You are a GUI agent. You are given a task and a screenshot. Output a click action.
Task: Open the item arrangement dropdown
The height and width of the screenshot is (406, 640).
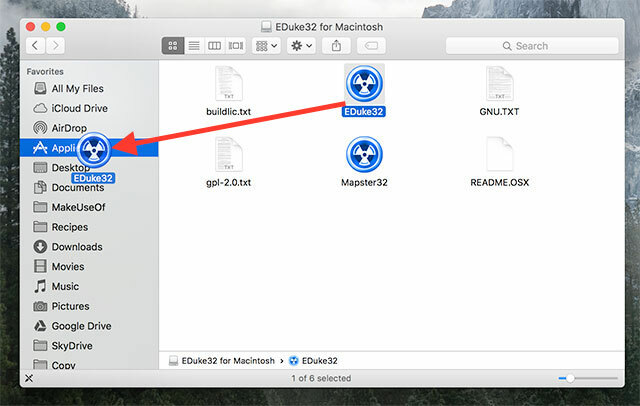tap(266, 46)
